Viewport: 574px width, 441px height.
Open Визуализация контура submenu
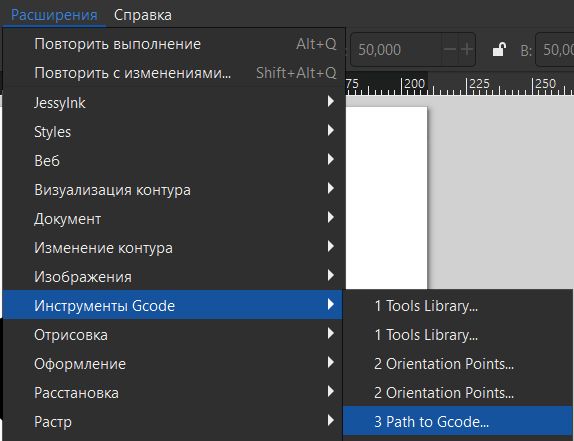tap(174, 190)
